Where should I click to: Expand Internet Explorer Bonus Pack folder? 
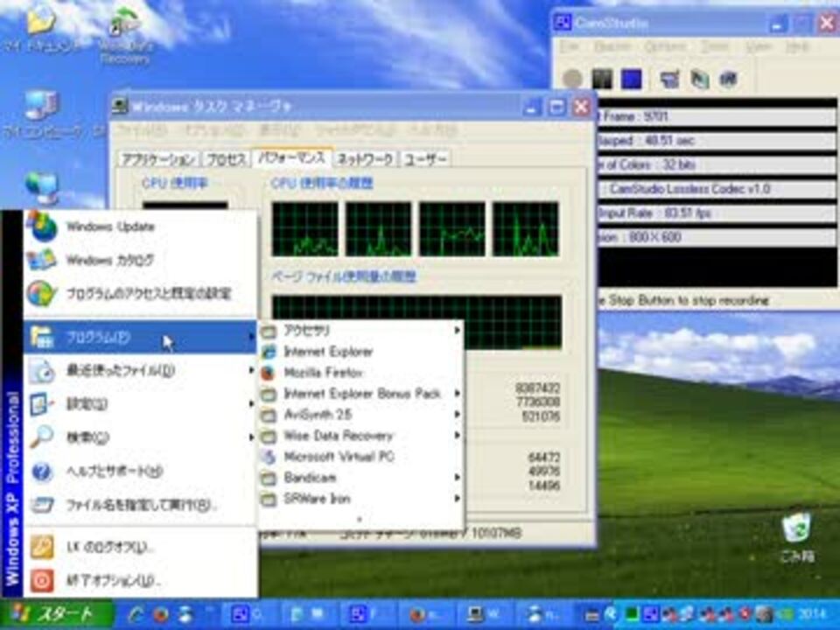pos(360,393)
